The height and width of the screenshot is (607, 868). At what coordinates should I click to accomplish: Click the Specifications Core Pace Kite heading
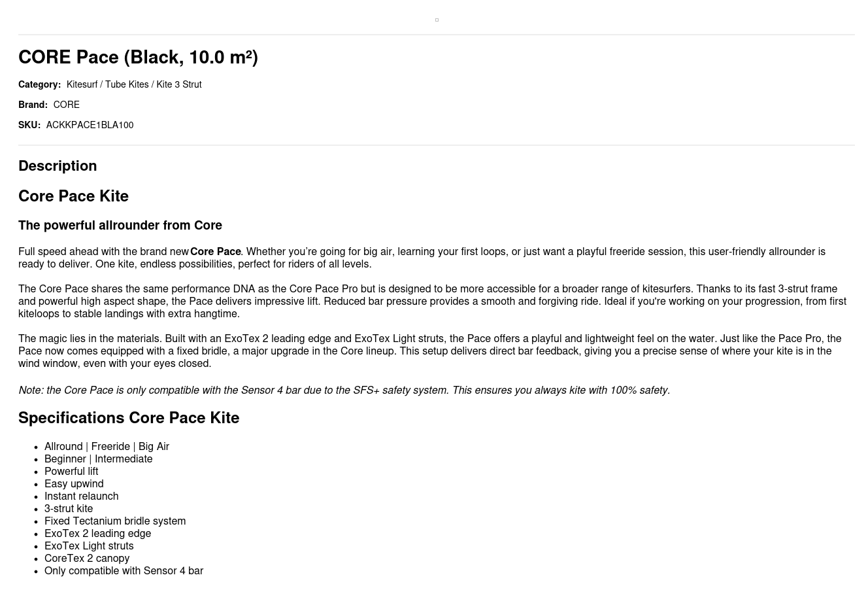click(129, 418)
